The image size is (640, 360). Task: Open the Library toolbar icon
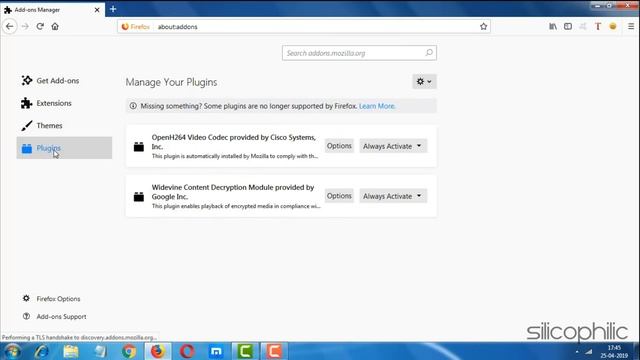point(553,27)
